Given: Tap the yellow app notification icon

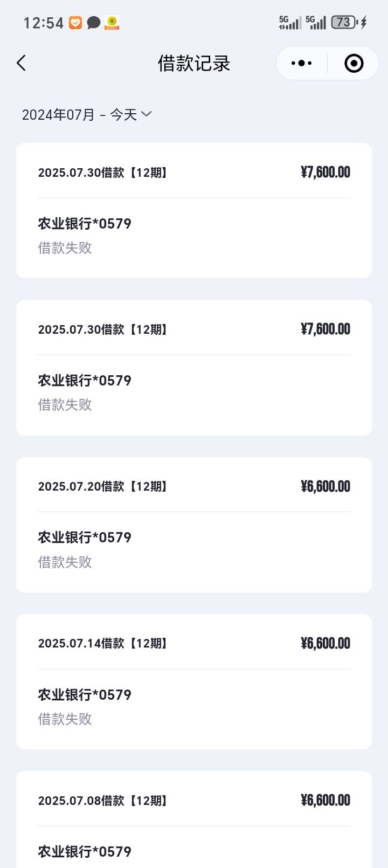Looking at the screenshot, I should 112,23.
